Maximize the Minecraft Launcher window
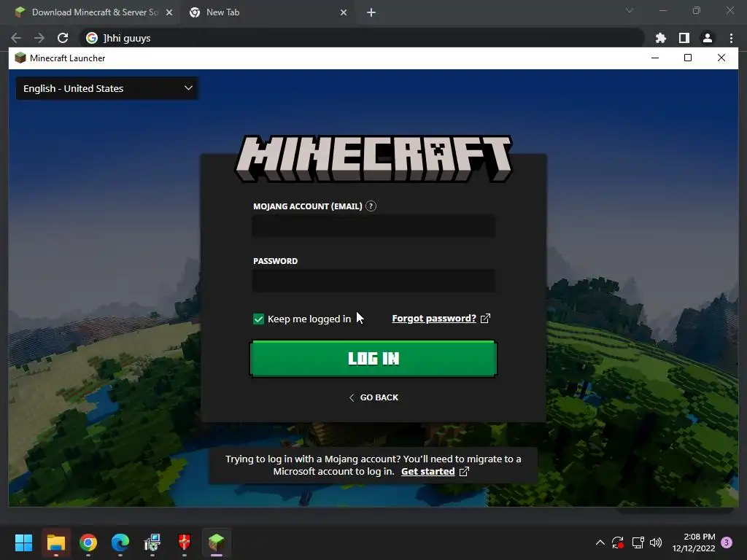 (x=688, y=58)
